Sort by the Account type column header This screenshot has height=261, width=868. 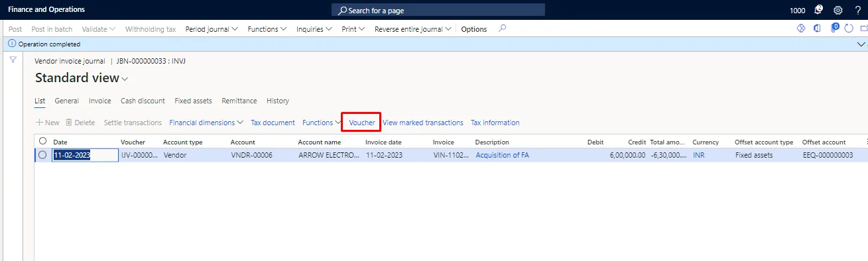coord(183,142)
